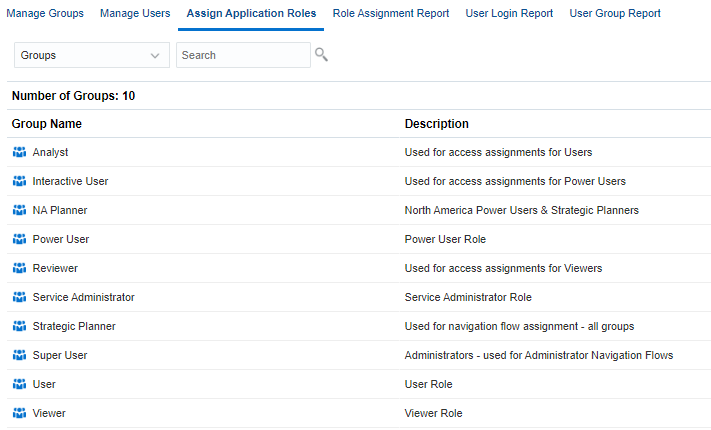This screenshot has height=430, width=711.
Task: Select the Service Administrator group name
Action: (83, 298)
